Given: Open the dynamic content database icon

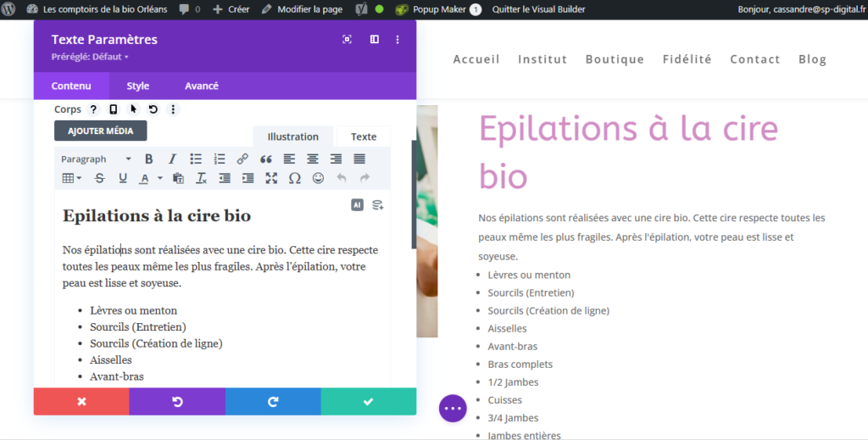Looking at the screenshot, I should click(x=377, y=205).
